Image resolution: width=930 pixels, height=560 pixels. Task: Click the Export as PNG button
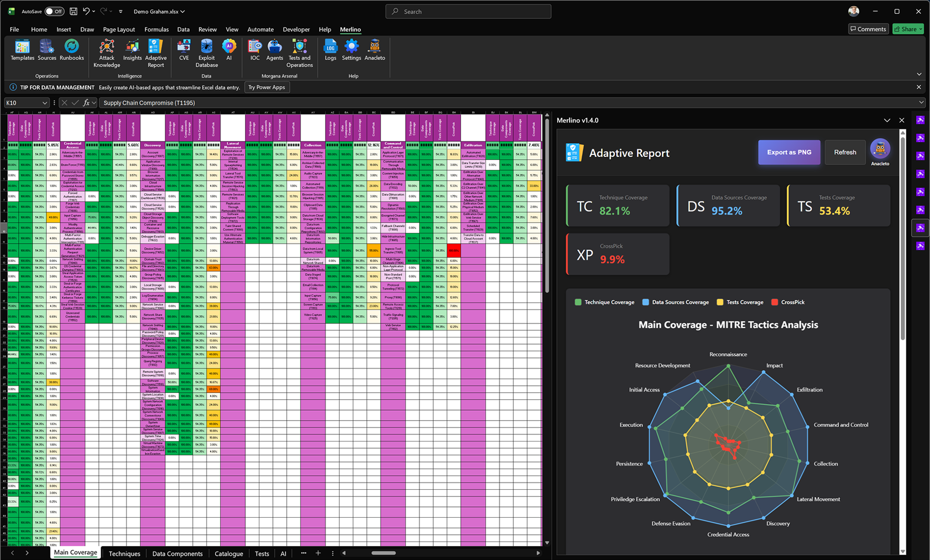click(x=789, y=152)
